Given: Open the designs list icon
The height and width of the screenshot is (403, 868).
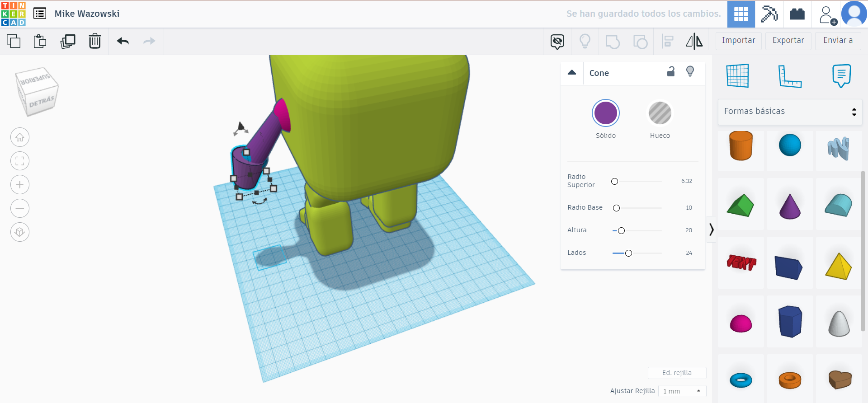Looking at the screenshot, I should [x=40, y=14].
